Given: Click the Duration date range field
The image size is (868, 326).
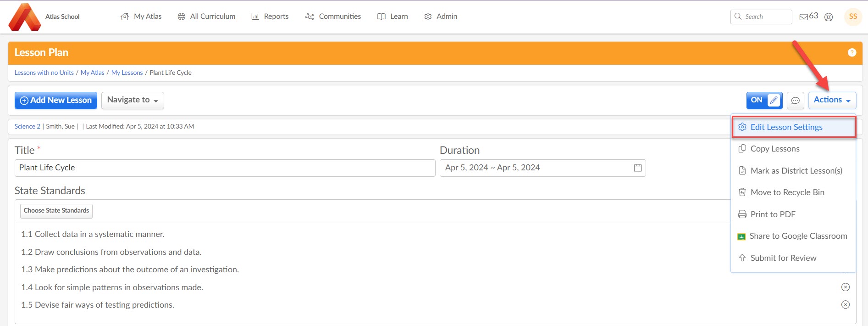Looking at the screenshot, I should click(x=542, y=168).
